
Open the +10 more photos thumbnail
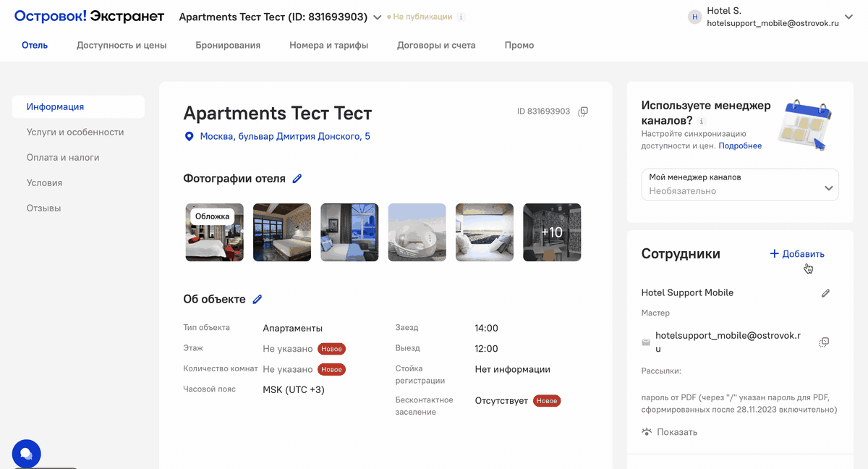click(552, 232)
